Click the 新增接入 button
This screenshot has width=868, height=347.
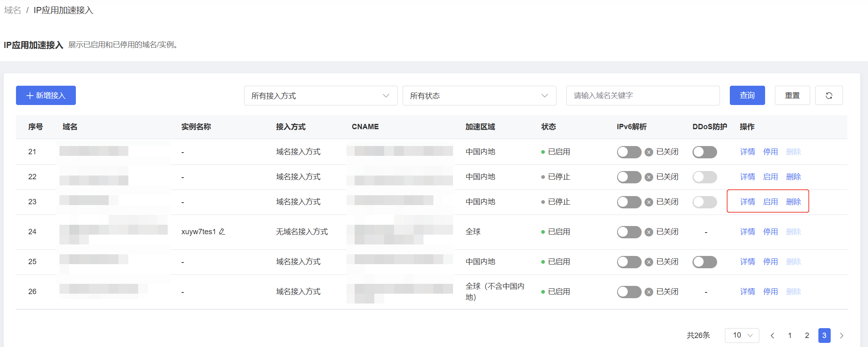46,96
